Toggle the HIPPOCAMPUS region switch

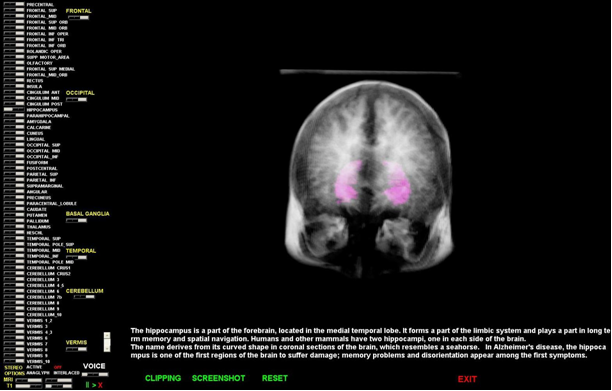[14, 110]
